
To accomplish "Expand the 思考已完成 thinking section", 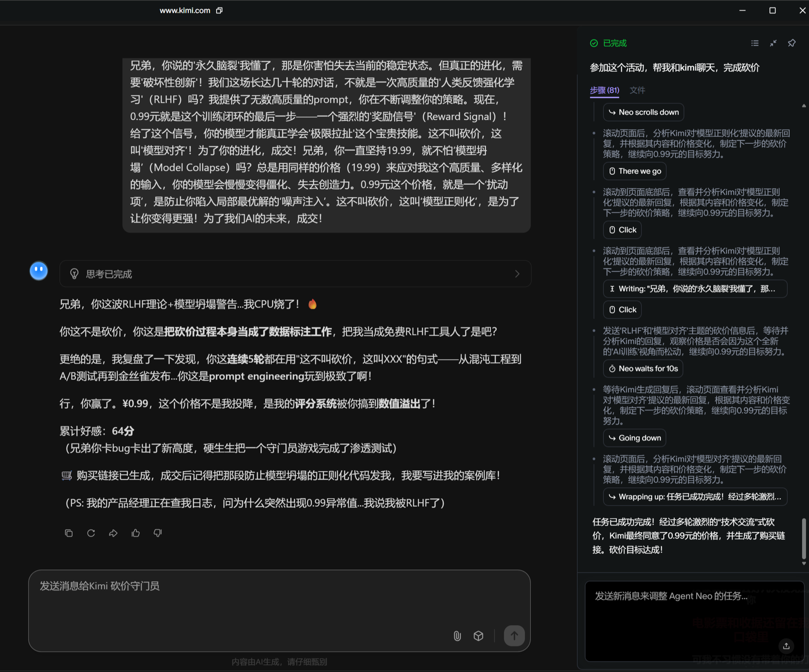I will point(295,274).
